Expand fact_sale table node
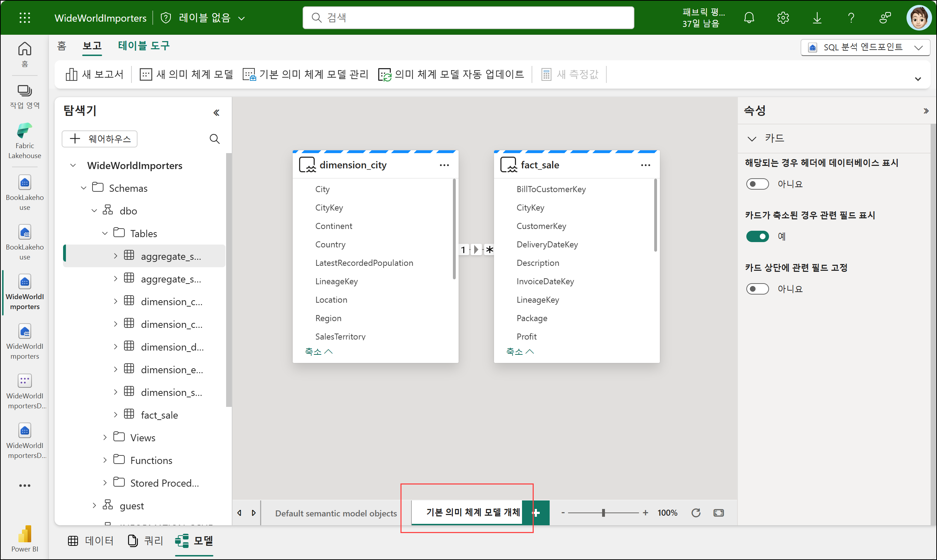The width and height of the screenshot is (937, 560). click(116, 415)
